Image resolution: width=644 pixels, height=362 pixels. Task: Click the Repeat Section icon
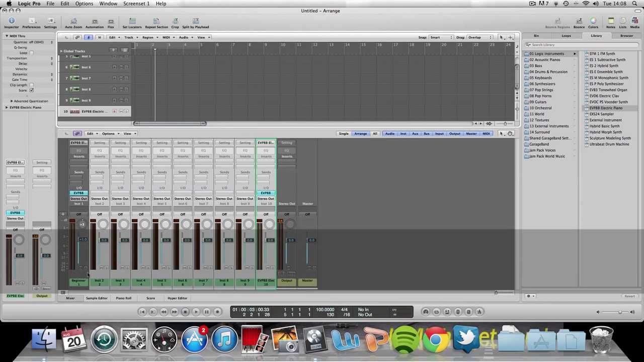[x=156, y=22]
